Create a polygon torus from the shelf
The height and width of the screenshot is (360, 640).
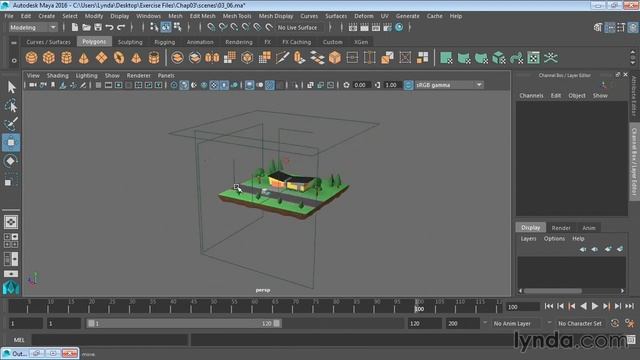119,58
